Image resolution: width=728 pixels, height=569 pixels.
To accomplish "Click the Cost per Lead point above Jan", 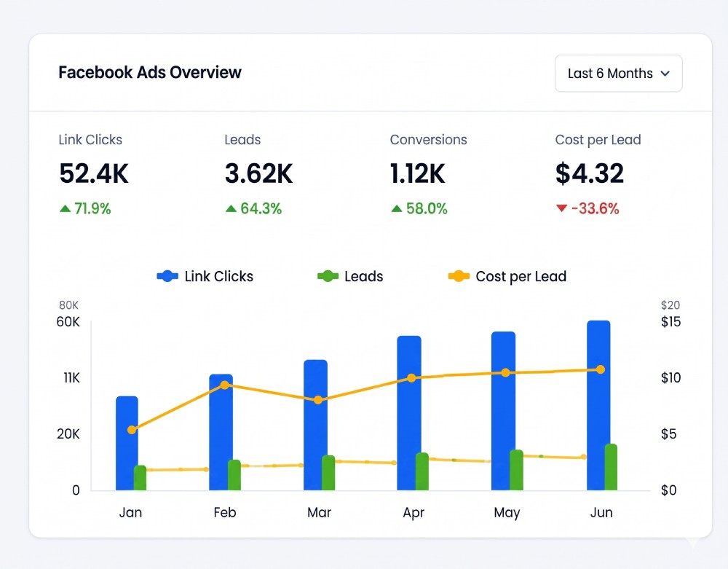I will pos(132,430).
